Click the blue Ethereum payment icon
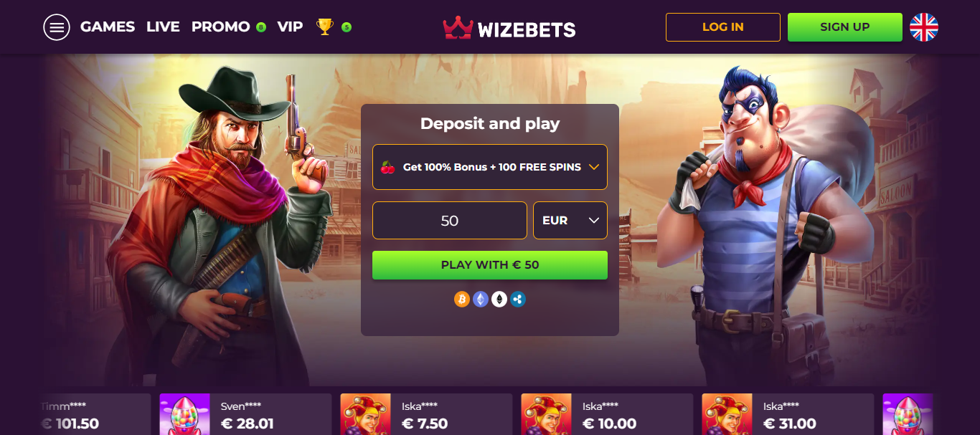Viewport: 980px width, 435px height. (481, 299)
